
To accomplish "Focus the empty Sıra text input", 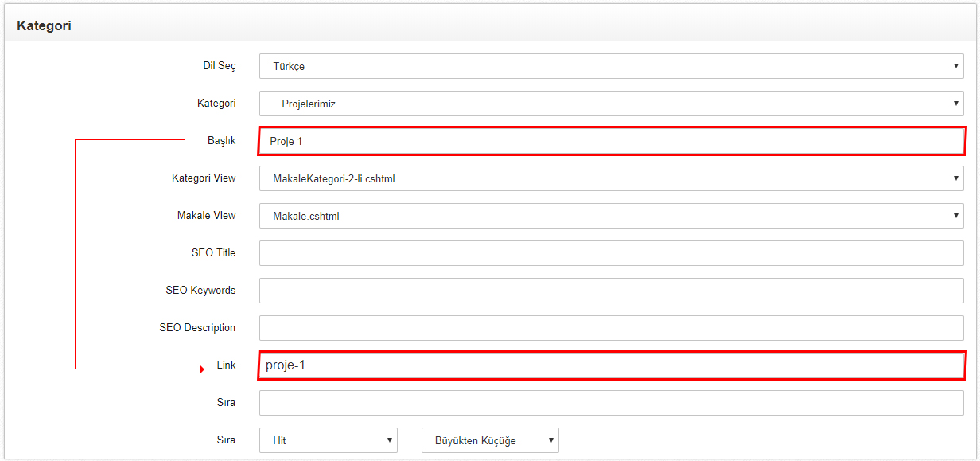I will [612, 403].
